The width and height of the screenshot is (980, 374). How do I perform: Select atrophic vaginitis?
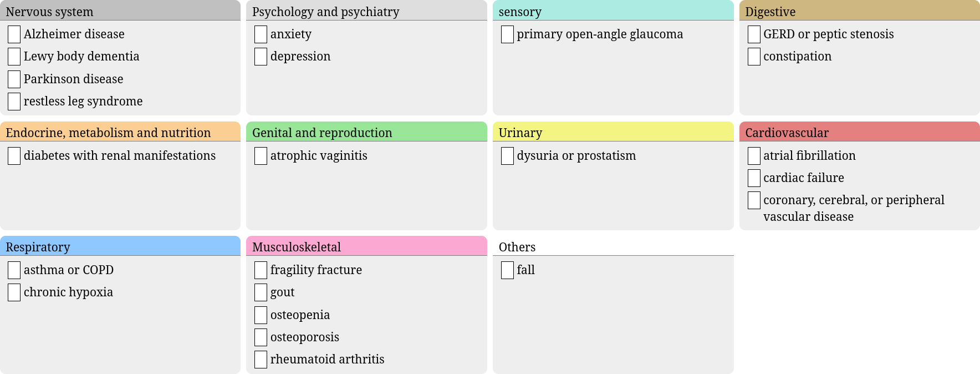coord(260,156)
